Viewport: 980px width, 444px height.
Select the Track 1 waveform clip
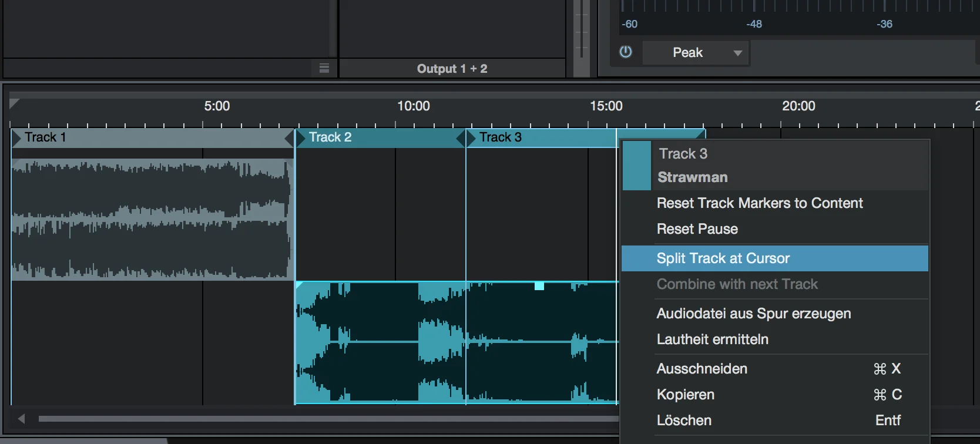tap(153, 219)
